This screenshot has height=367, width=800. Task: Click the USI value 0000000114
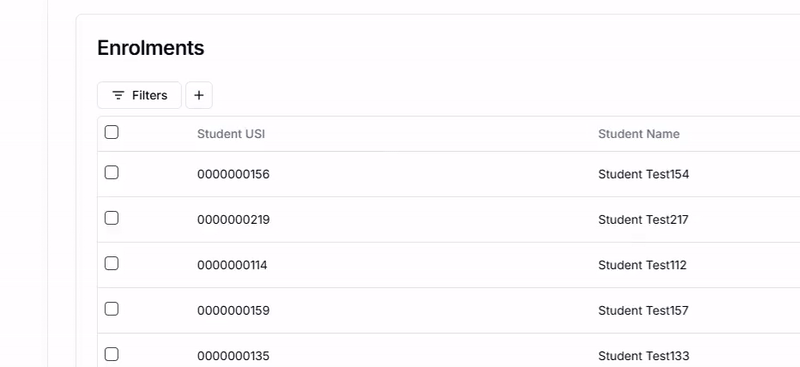(x=232, y=265)
